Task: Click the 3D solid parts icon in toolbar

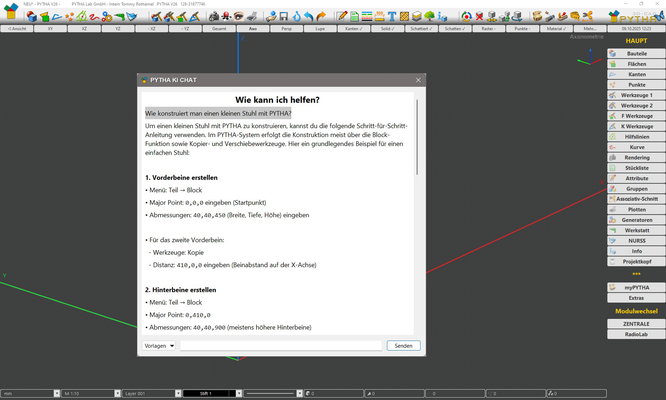Action: pyautogui.click(x=32, y=17)
